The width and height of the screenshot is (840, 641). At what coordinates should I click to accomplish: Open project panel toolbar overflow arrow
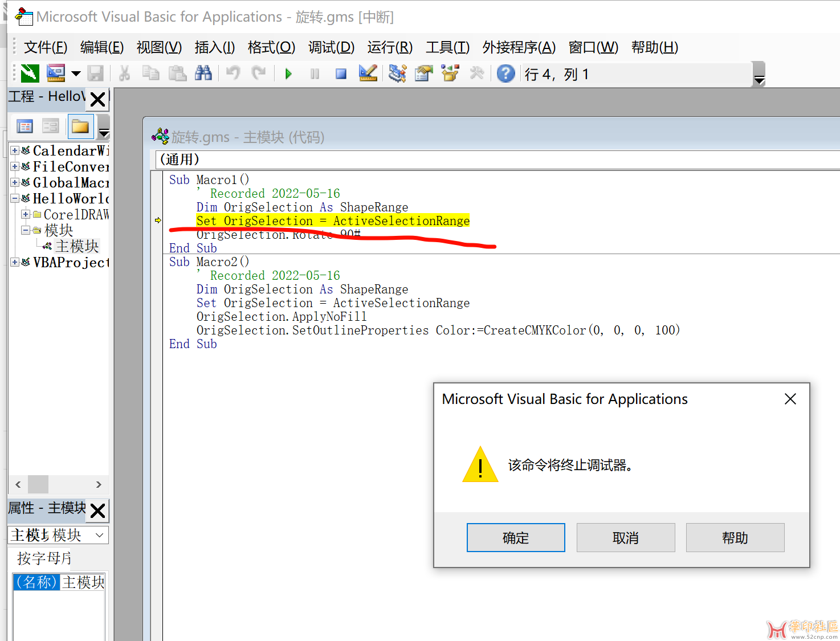104,127
